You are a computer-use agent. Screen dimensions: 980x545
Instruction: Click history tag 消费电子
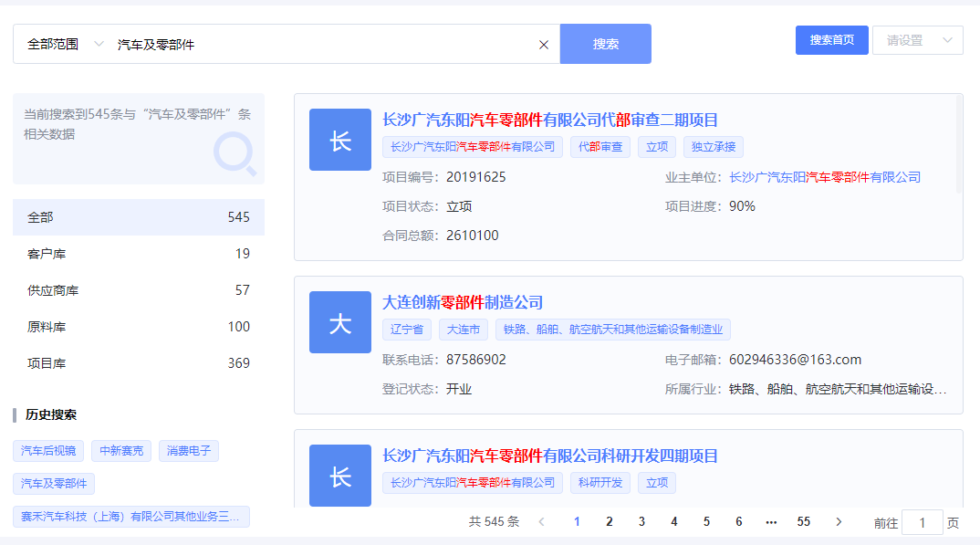189,451
